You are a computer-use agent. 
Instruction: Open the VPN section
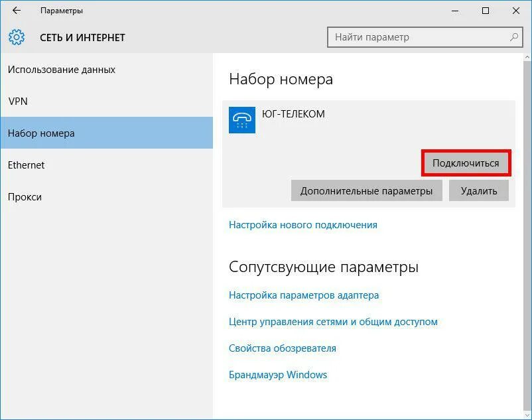(x=107, y=101)
